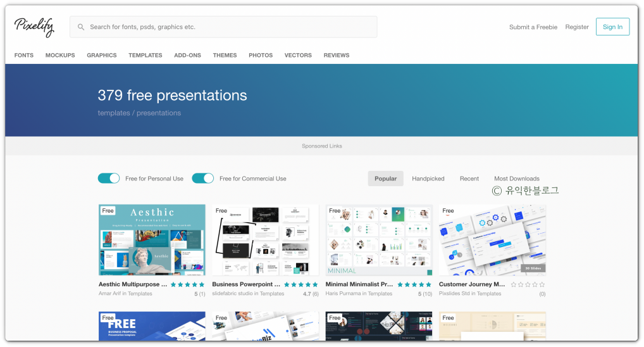
Task: Open the Minimal Minimalist thumbnail
Action: [x=379, y=240]
